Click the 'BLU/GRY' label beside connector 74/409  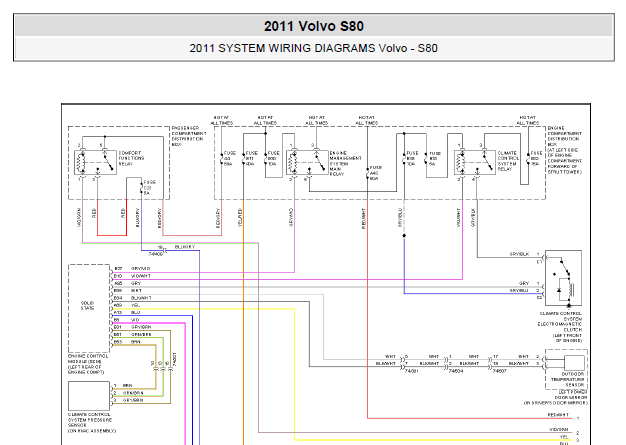(184, 247)
